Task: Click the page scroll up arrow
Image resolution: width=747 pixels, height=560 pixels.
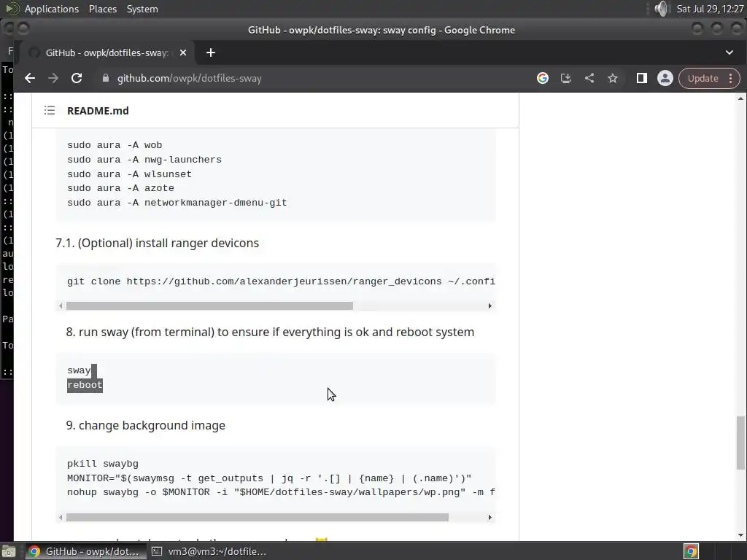Action: pyautogui.click(x=740, y=98)
